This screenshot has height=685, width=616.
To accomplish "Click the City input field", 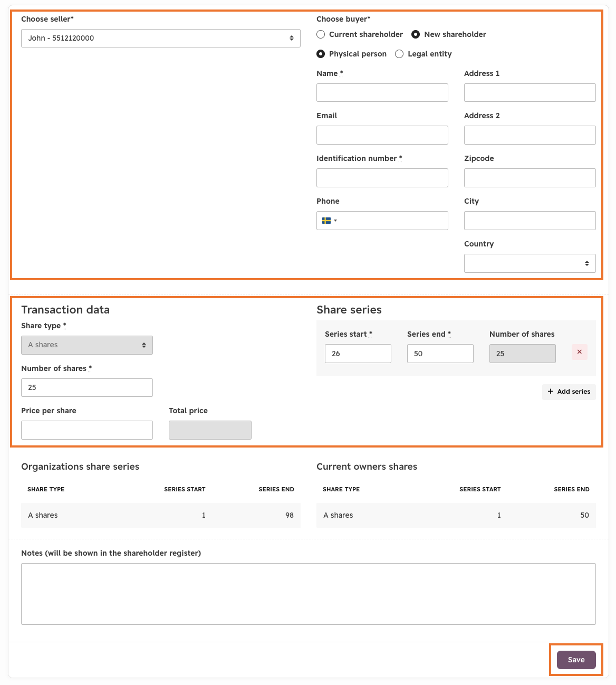I will [x=530, y=221].
